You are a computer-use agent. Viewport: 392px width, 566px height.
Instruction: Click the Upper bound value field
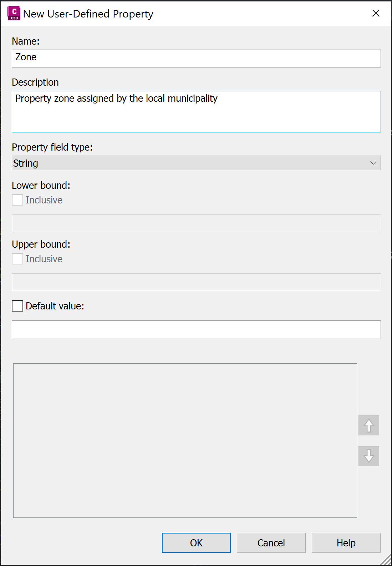(196, 282)
